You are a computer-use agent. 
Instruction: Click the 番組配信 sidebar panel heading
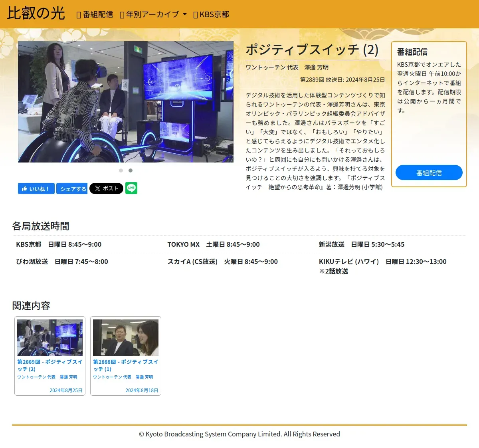(x=412, y=52)
